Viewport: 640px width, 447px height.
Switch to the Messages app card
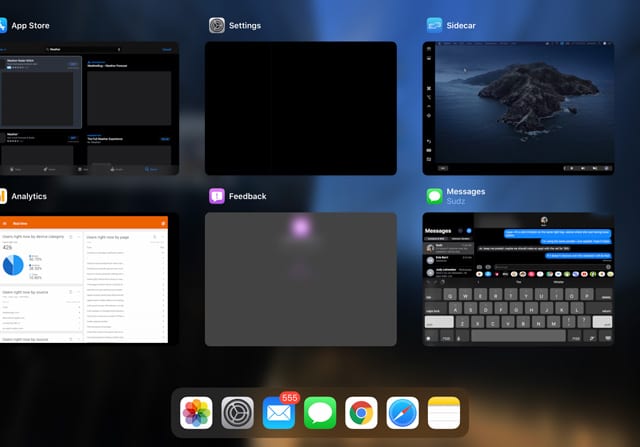pyautogui.click(x=518, y=279)
